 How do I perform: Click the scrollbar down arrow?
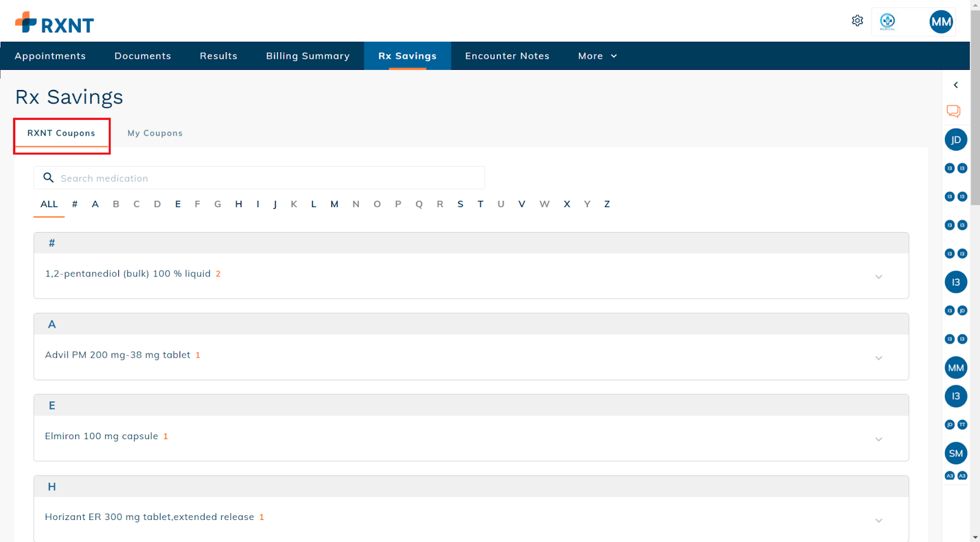pos(975,537)
